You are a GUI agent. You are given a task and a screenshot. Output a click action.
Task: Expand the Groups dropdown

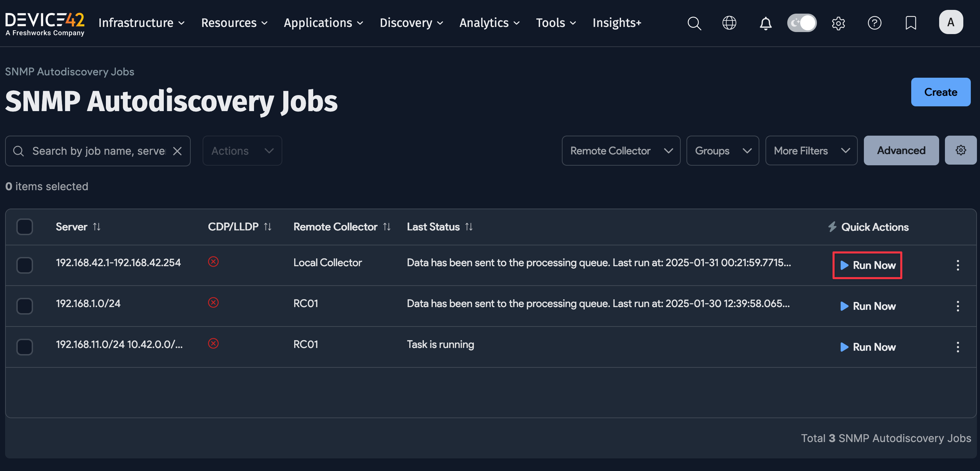[723, 150]
